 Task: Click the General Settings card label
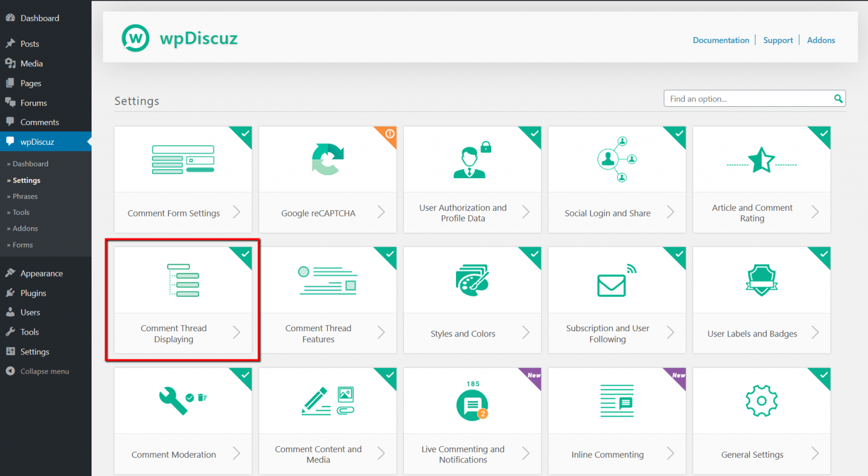pyautogui.click(x=752, y=455)
